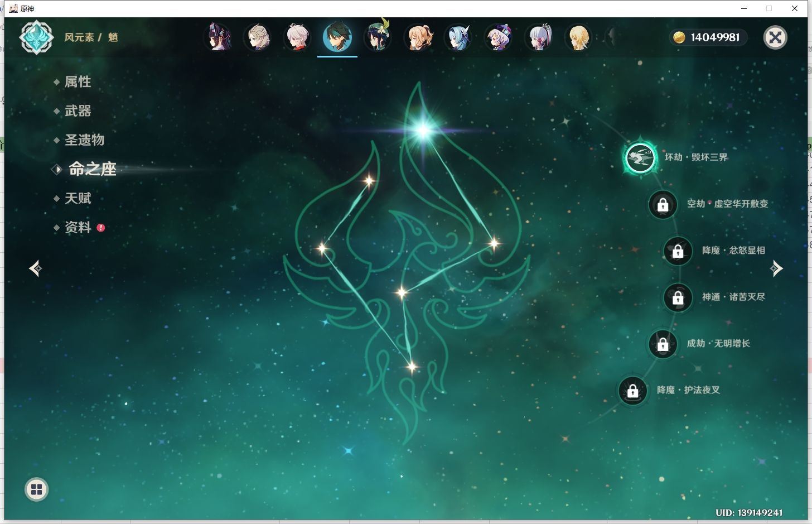Select the orange-haired character portrait

pyautogui.click(x=419, y=37)
